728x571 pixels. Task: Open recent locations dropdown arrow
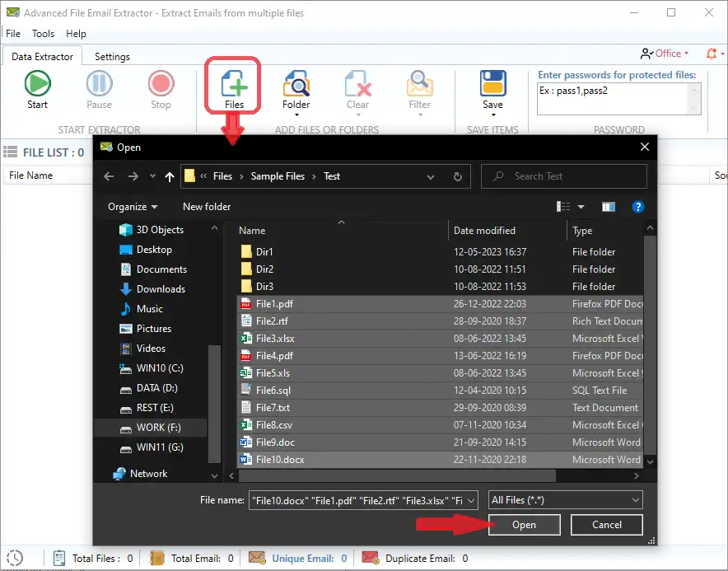click(x=152, y=176)
